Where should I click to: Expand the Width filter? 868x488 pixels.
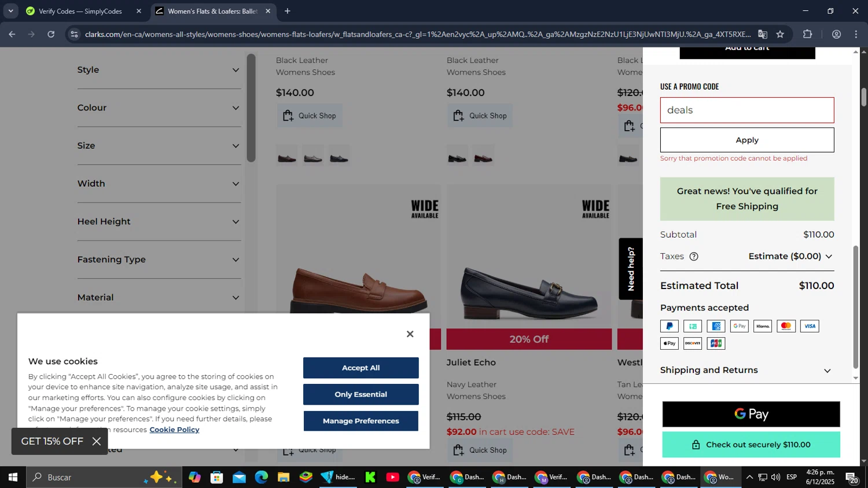coord(159,184)
